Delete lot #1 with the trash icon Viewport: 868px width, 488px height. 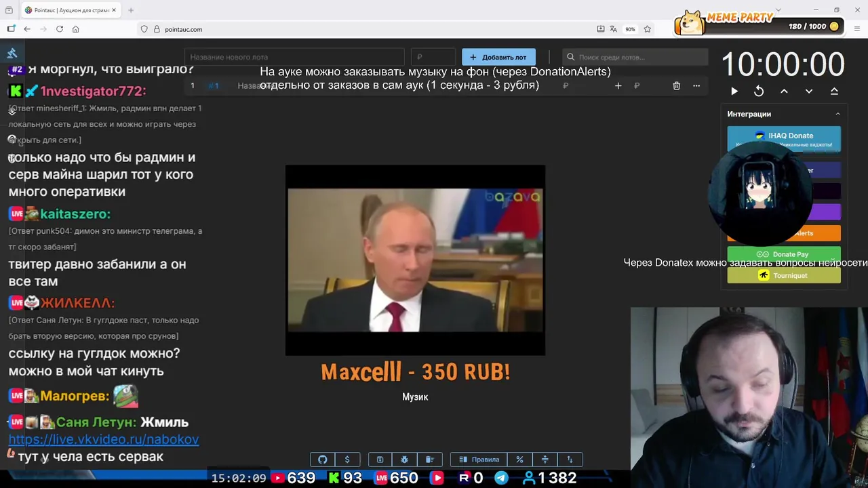coord(676,85)
